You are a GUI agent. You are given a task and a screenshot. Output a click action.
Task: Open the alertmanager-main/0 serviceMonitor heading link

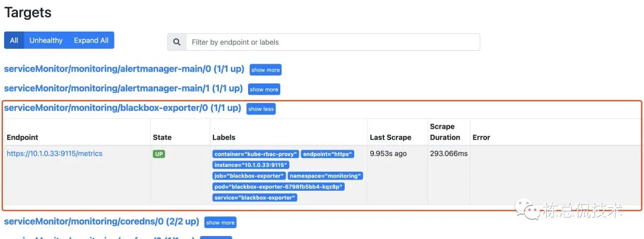click(124, 69)
